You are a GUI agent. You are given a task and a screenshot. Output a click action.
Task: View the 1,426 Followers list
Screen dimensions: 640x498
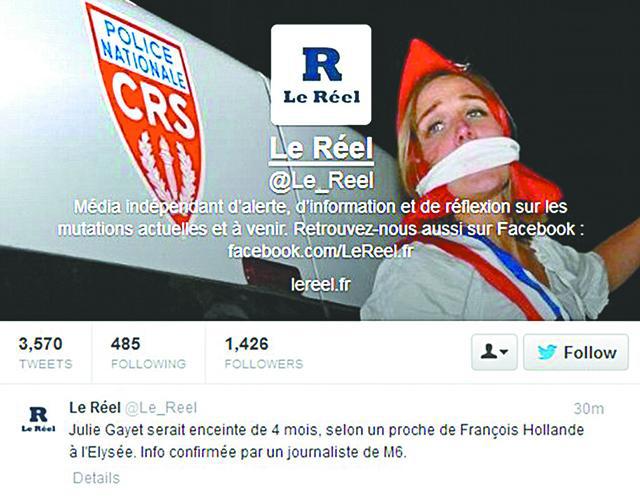(264, 353)
